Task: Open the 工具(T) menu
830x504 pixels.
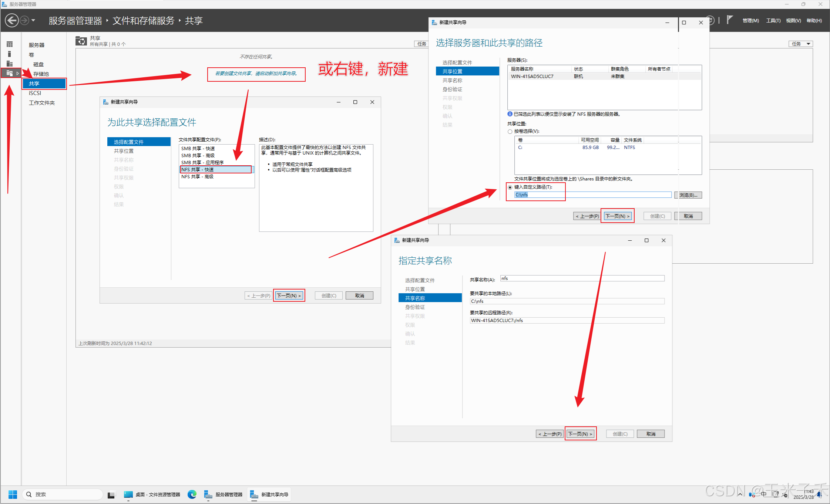Action: (x=773, y=21)
